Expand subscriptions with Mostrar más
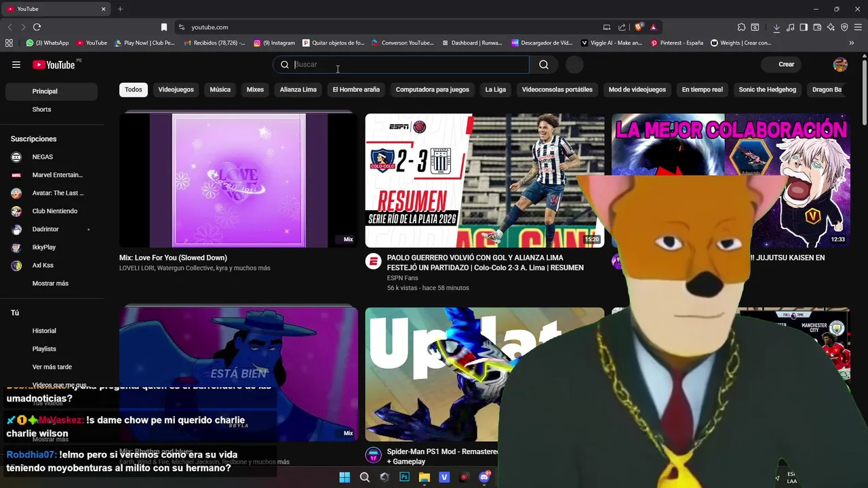Screen dimensions: 868x488 pos(50,283)
